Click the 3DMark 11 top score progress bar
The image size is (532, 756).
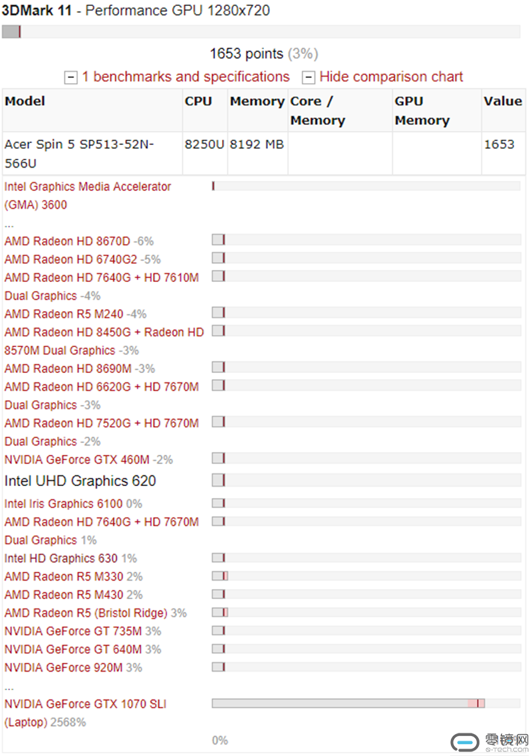(261, 32)
